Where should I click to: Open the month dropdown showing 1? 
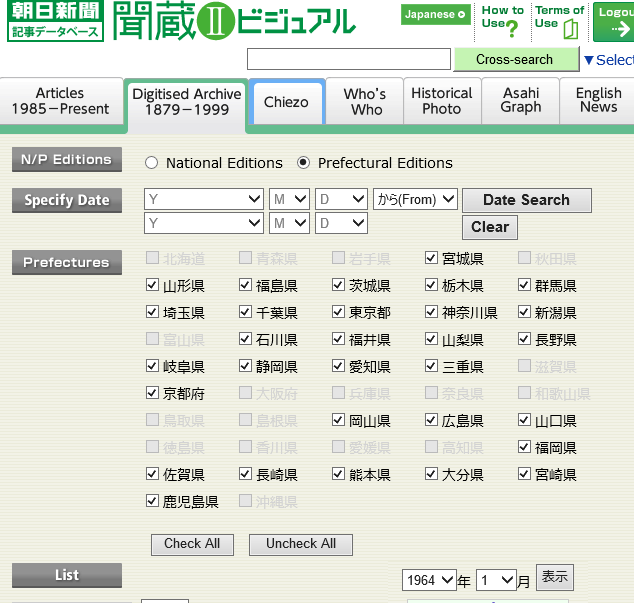(496, 580)
